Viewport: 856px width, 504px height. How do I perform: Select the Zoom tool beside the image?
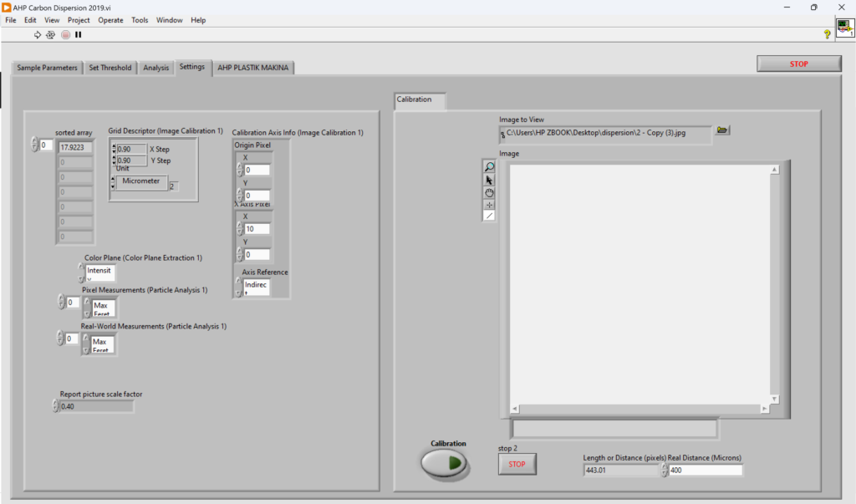(x=489, y=166)
